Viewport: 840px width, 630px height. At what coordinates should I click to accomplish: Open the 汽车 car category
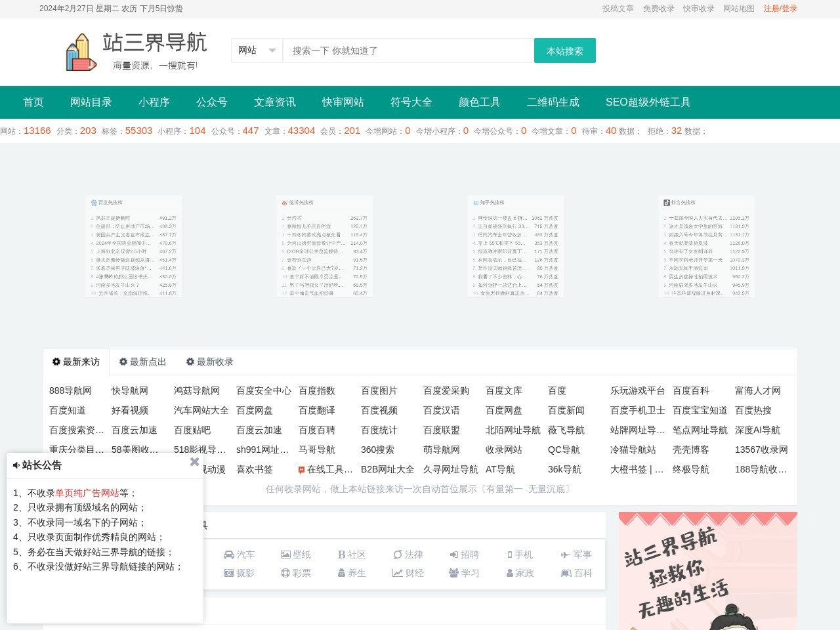coord(239,555)
